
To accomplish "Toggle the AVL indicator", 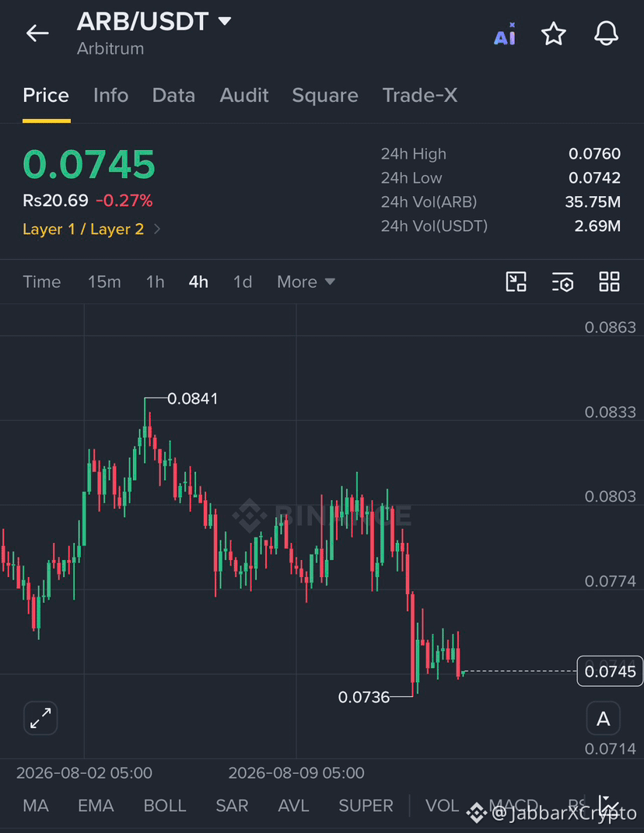I will coord(293,805).
